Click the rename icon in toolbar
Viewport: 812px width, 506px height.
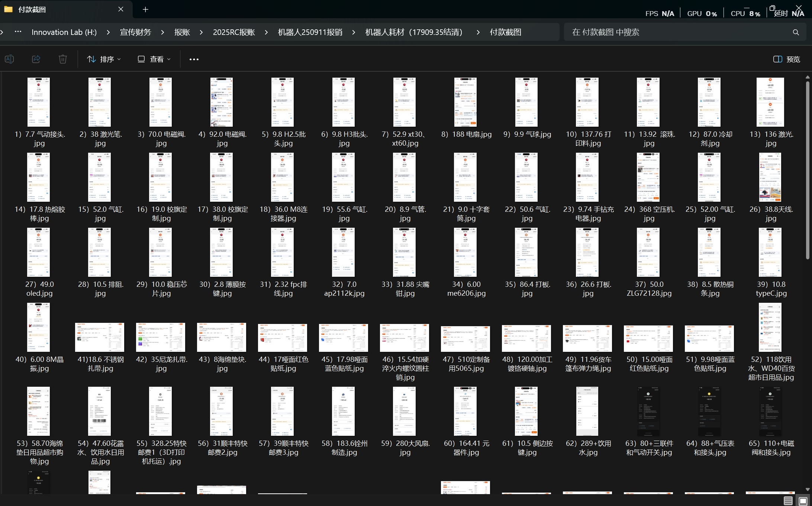[x=9, y=59]
